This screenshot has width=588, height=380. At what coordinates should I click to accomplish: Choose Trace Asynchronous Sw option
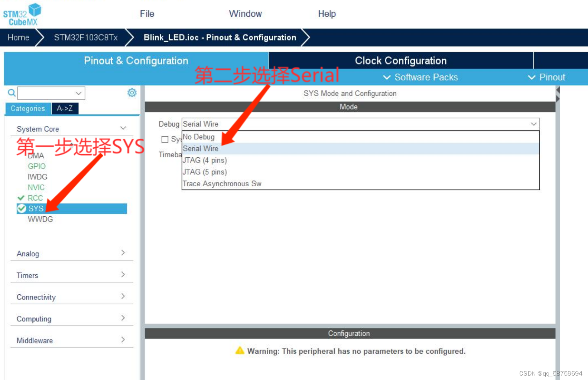361,184
